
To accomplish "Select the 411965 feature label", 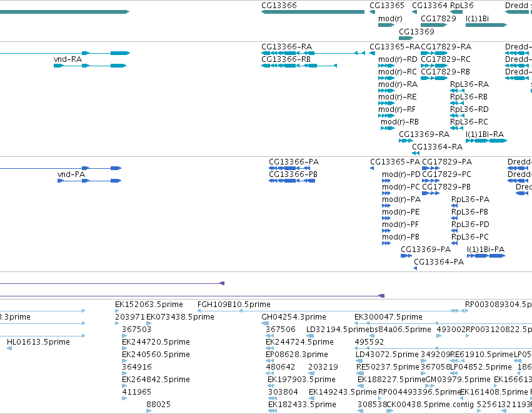I will (x=136, y=392).
